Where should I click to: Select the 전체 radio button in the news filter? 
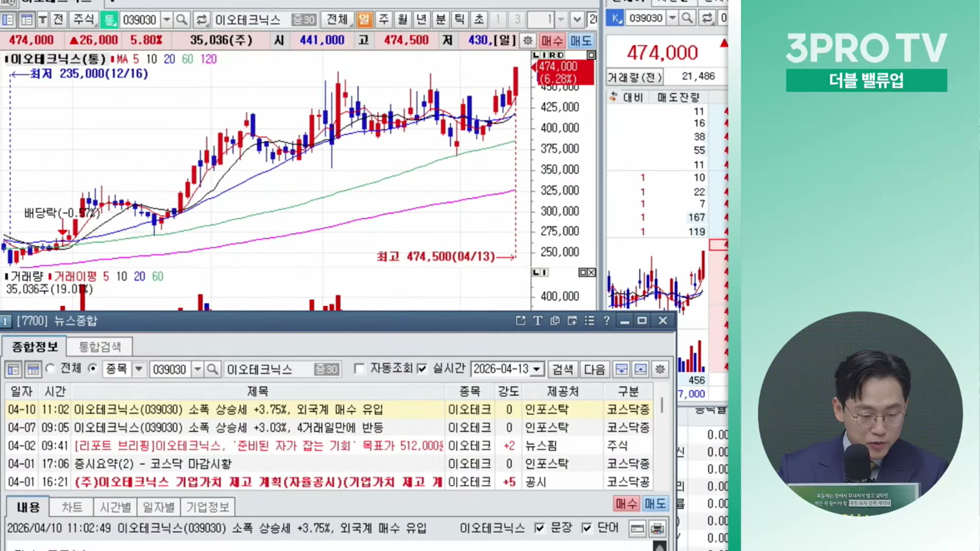coord(50,368)
